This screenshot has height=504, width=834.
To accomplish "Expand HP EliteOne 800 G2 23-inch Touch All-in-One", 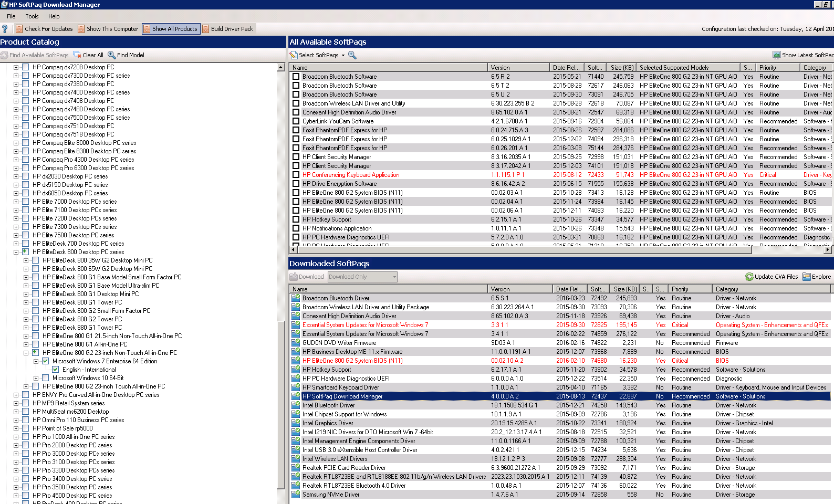I will tap(26, 386).
